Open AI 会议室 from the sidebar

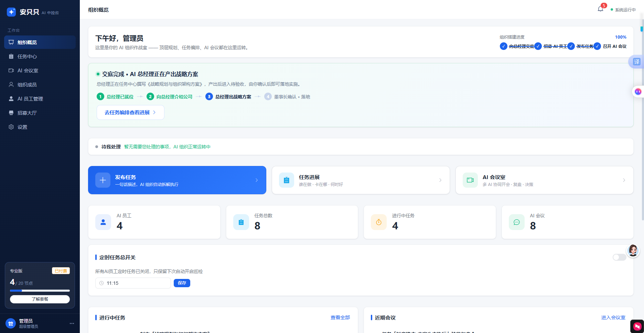[40, 71]
